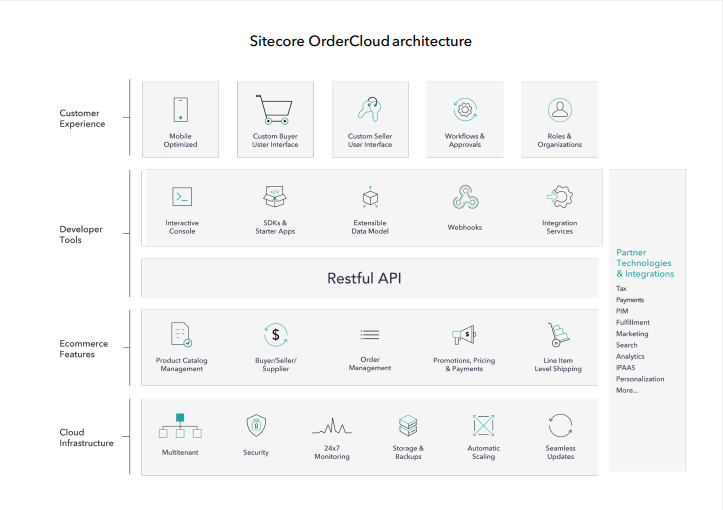Select the Extensible Data Model cube icon
This screenshot has width=723, height=510.
tap(370, 197)
